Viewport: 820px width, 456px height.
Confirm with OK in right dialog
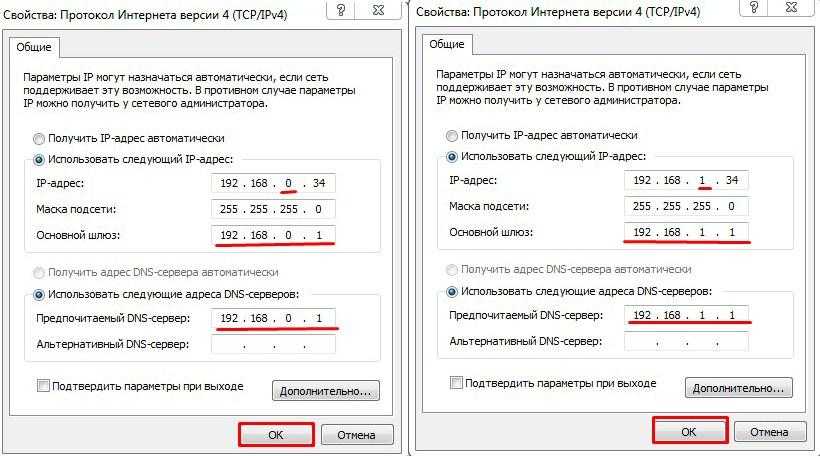coord(689,431)
